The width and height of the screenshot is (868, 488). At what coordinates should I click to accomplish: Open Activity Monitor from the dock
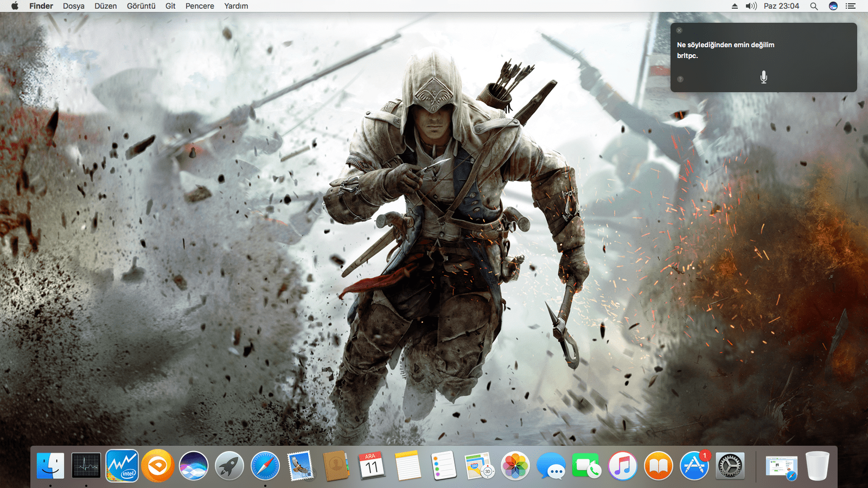(x=86, y=466)
